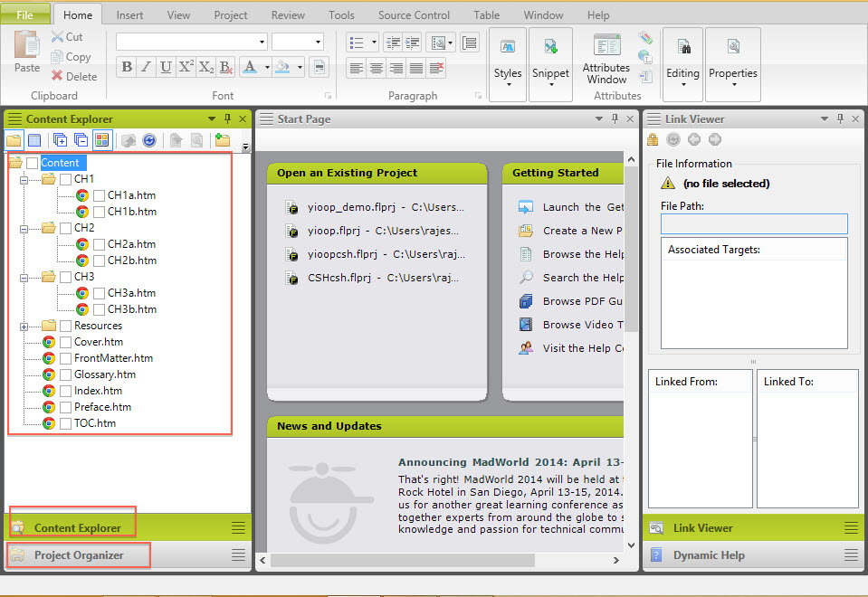Open the font name dropdown
The width and height of the screenshot is (868, 597).
(x=262, y=42)
